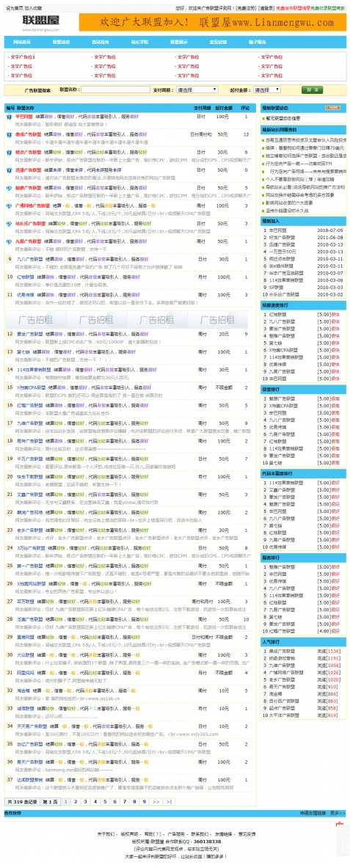Go to page 2 in pagination

[76, 801]
